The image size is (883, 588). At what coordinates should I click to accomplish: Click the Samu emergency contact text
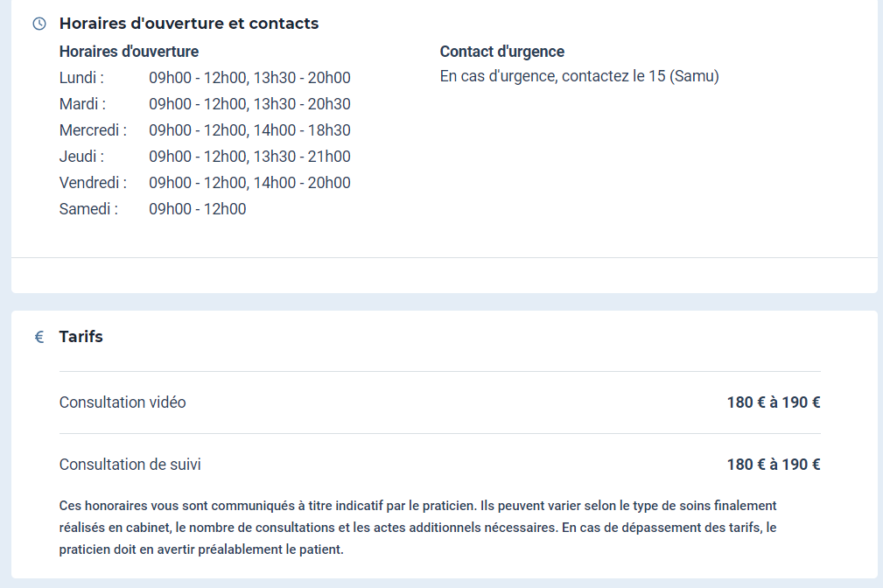[x=579, y=76]
